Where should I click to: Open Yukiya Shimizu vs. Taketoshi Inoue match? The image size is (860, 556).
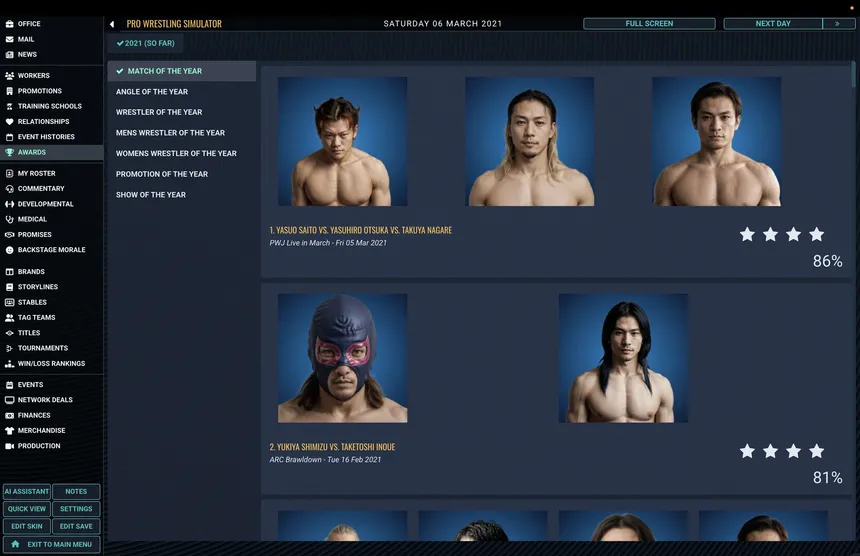pos(332,447)
